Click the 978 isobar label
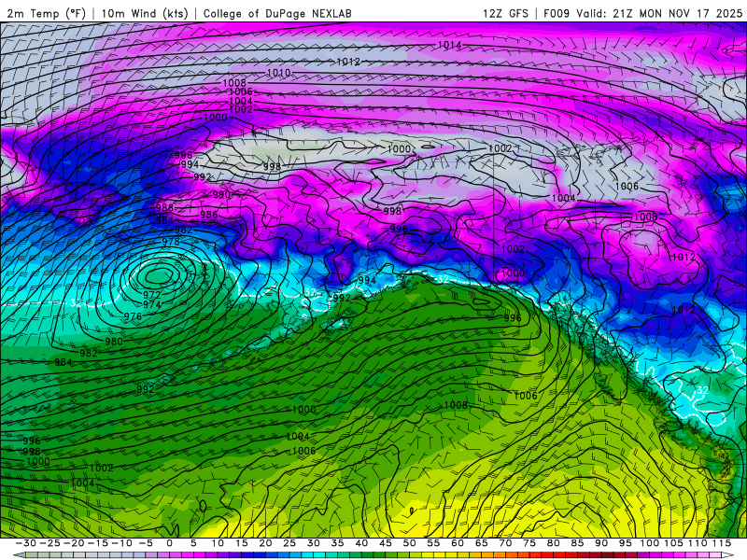Viewport: 747px width, 560px height. [x=171, y=242]
